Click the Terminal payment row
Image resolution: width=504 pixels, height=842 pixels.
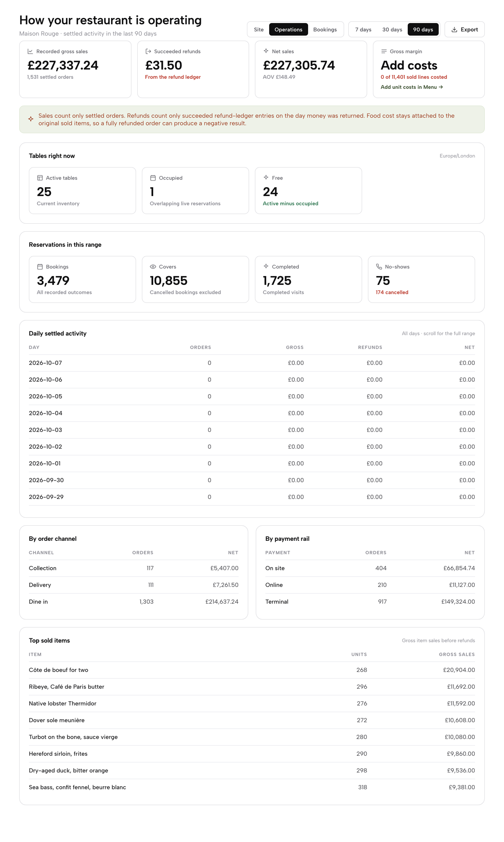click(370, 602)
